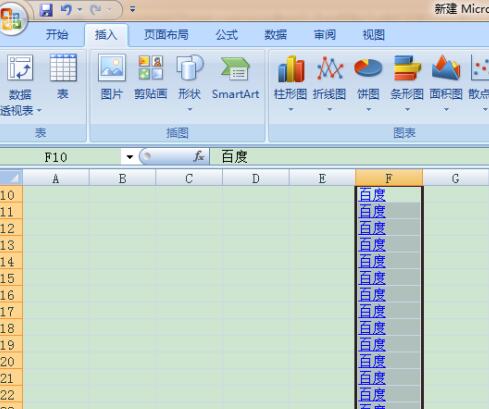Open the 百度 hyperlink in row 22
489x409 pixels.
tap(372, 395)
